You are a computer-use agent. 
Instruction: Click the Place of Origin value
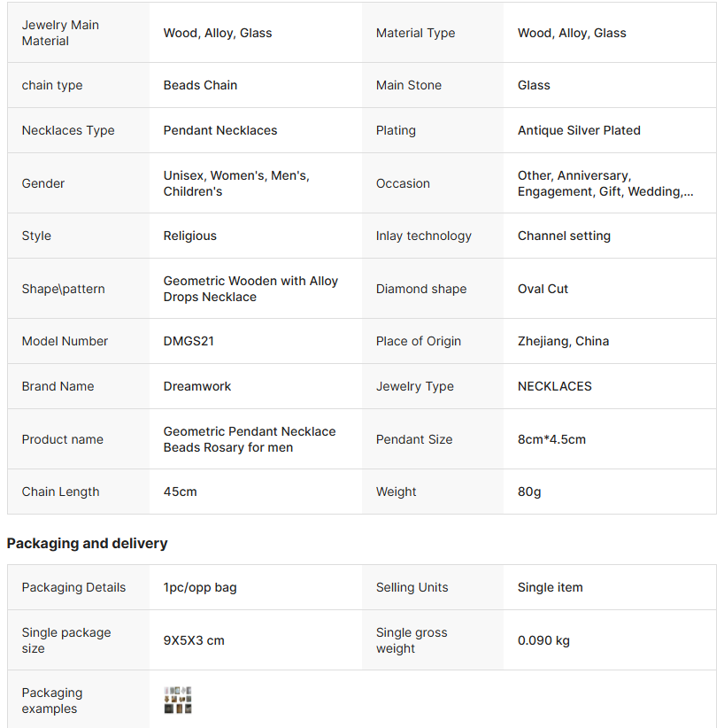[563, 341]
